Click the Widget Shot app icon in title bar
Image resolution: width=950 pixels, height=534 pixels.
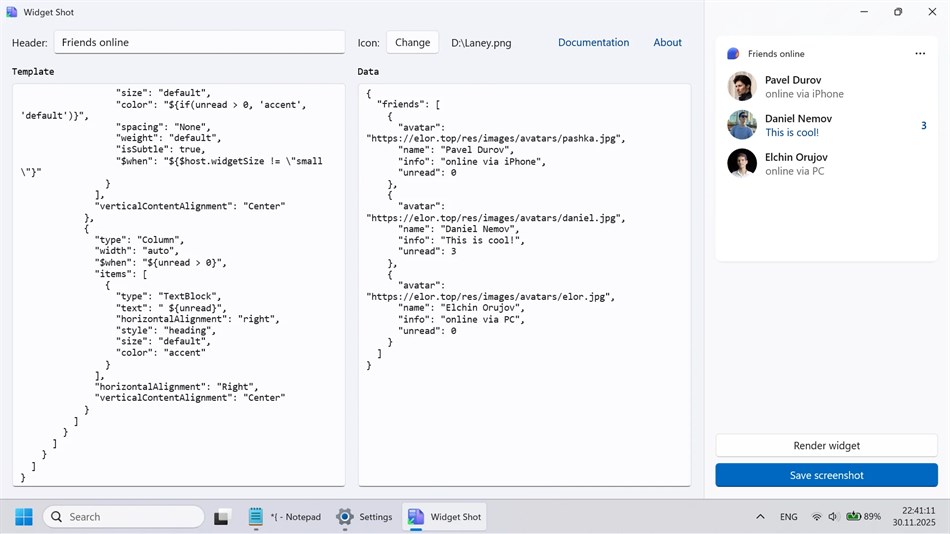pyautogui.click(x=12, y=12)
